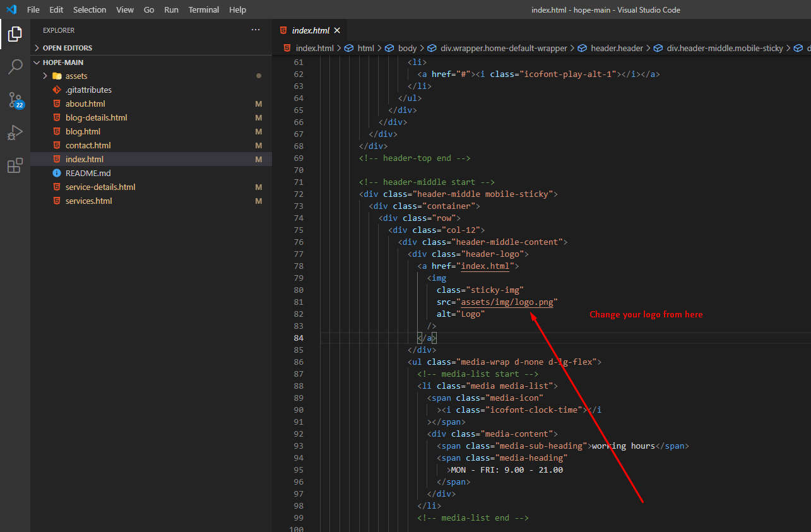Click the Explorer more actions ellipsis

(255, 30)
